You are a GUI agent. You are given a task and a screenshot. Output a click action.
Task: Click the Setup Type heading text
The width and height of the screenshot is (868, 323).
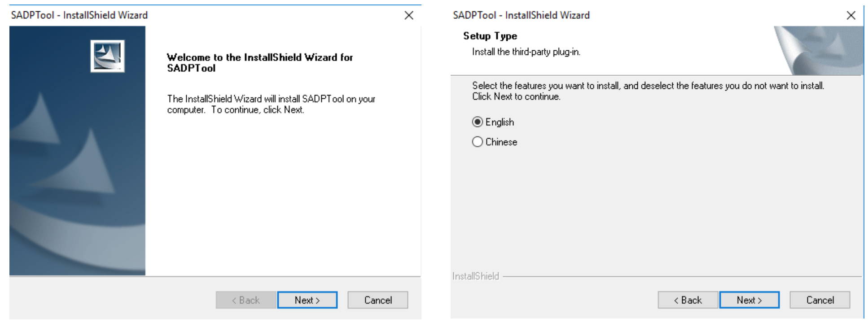[490, 36]
